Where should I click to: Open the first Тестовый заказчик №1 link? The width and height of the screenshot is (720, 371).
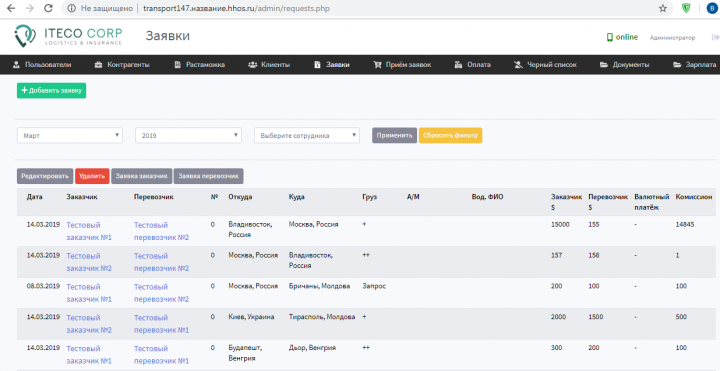(x=89, y=231)
